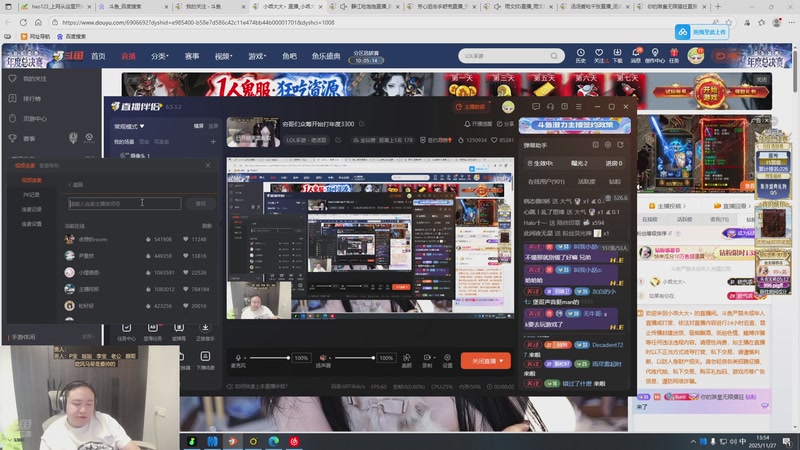Click the search magnifier in Douyu search box
The image size is (800, 450).
coord(554,56)
